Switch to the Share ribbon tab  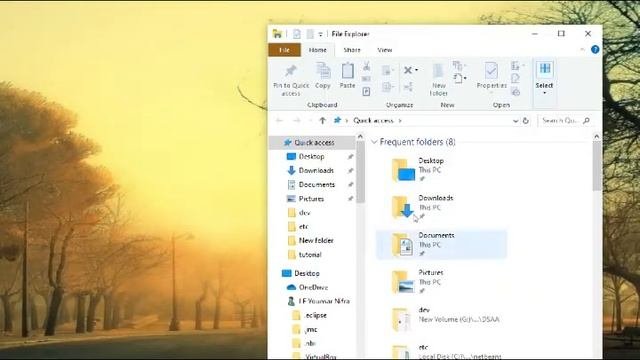pyautogui.click(x=352, y=50)
